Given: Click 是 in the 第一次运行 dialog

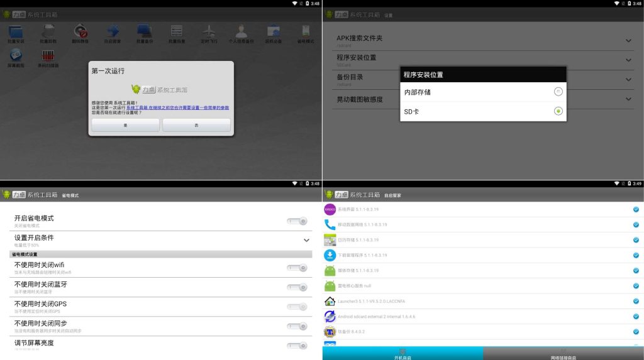Looking at the screenshot, I should 125,125.
